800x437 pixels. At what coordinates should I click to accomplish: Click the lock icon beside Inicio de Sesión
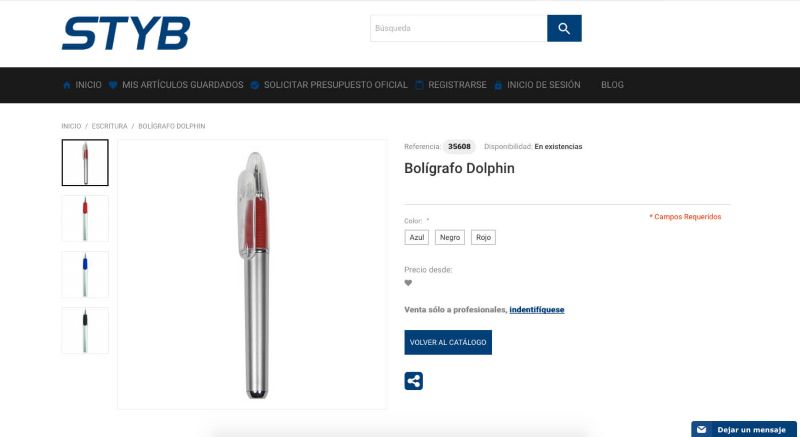click(x=498, y=85)
